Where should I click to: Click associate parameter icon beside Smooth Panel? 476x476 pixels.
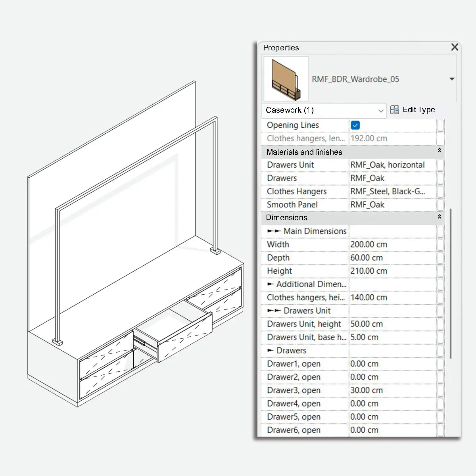coord(440,205)
